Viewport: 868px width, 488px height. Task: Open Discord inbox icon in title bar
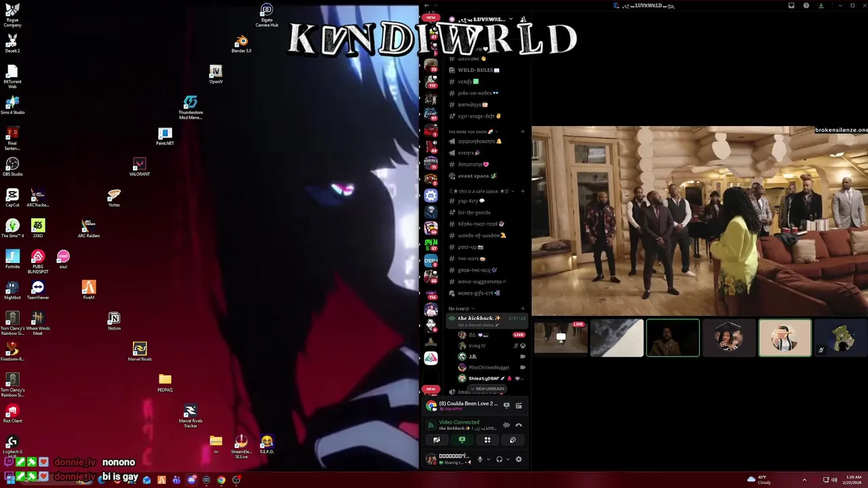click(x=791, y=5)
